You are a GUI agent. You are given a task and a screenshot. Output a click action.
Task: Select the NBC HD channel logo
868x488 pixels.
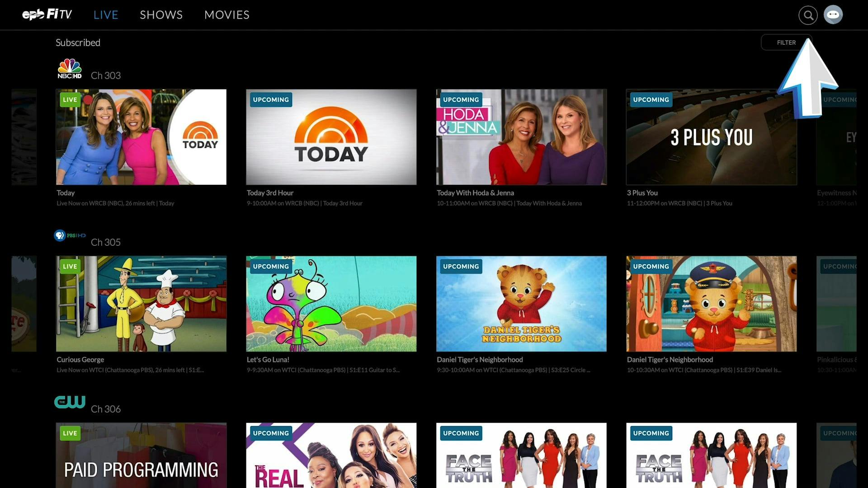[x=69, y=69]
